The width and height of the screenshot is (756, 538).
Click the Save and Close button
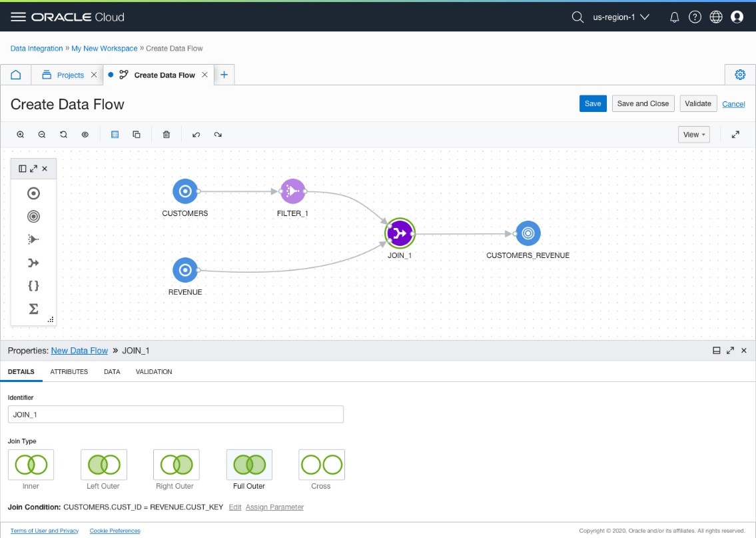pyautogui.click(x=642, y=103)
